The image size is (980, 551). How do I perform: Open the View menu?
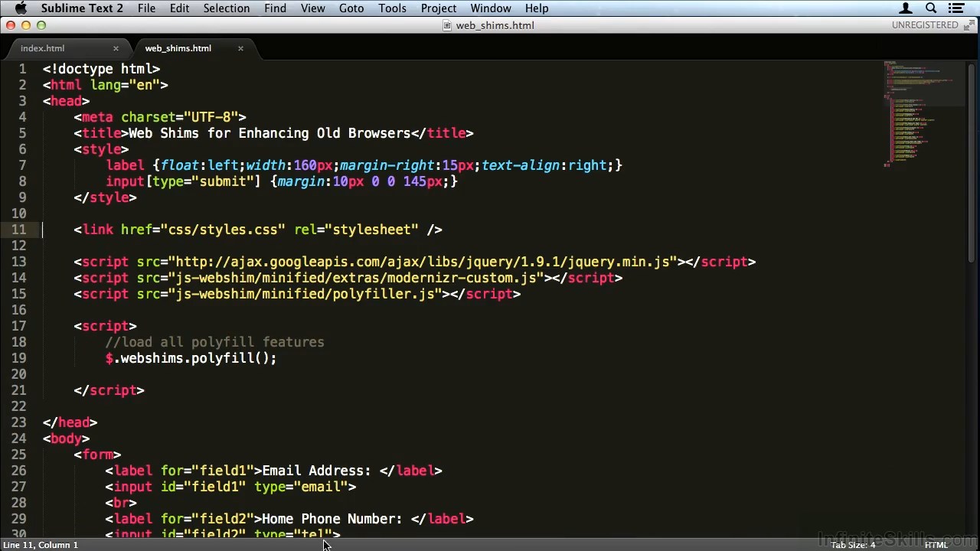pyautogui.click(x=312, y=8)
